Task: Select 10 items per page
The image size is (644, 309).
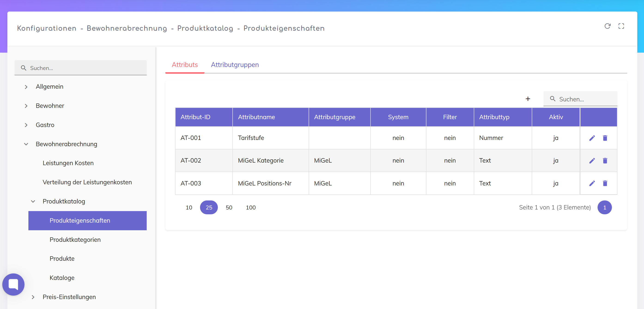Action: point(189,207)
